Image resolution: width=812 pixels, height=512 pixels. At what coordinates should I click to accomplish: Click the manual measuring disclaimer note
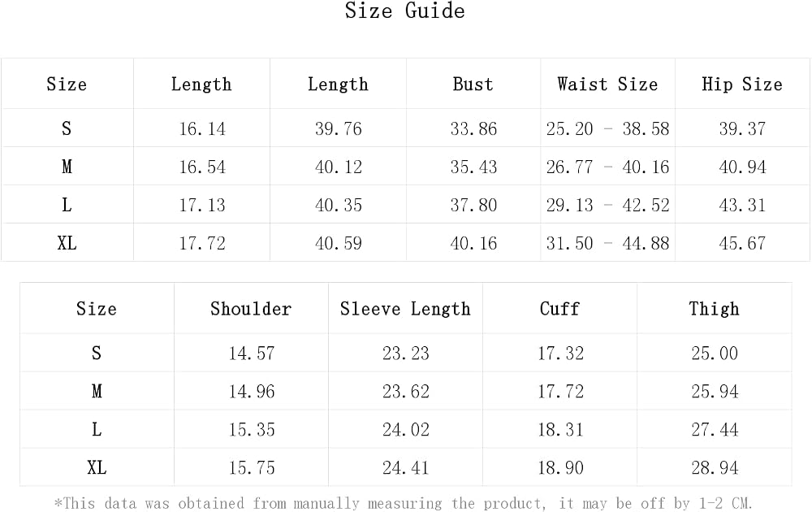[404, 503]
